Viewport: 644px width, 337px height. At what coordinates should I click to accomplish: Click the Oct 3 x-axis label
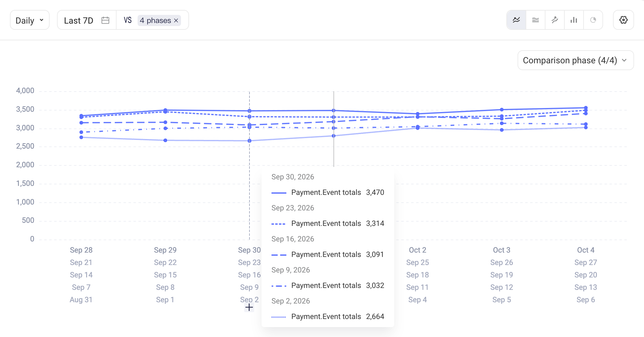[501, 250]
